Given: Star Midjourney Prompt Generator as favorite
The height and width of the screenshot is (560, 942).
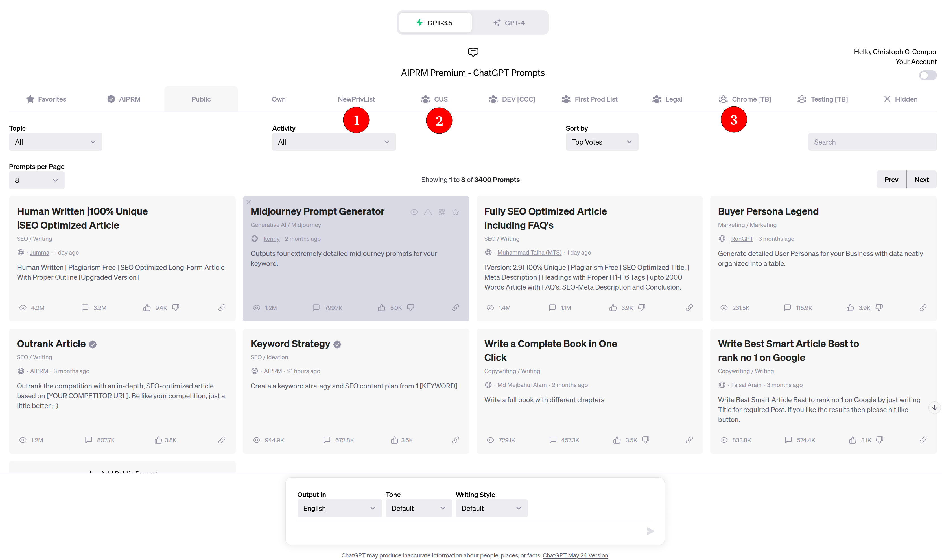Looking at the screenshot, I should pyautogui.click(x=456, y=212).
